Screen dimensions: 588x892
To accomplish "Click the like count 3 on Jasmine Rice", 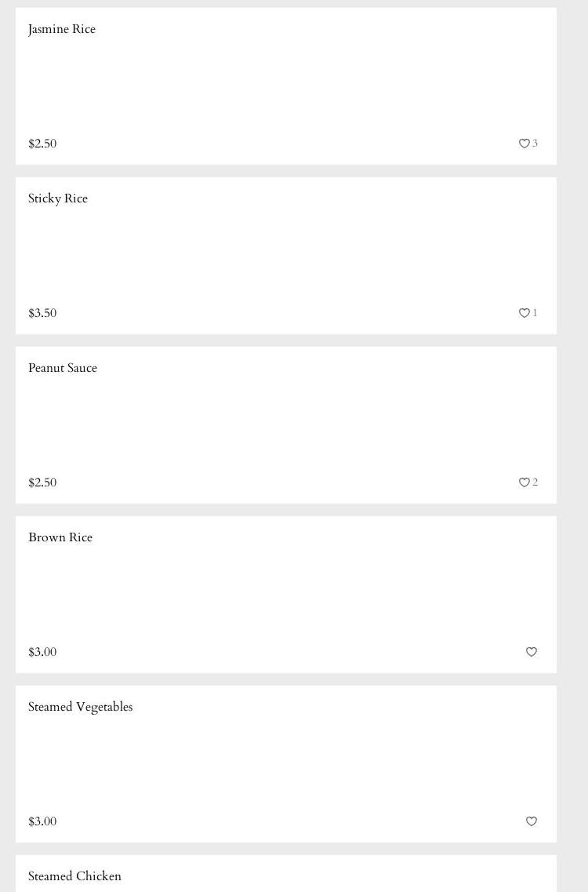I will point(535,144).
